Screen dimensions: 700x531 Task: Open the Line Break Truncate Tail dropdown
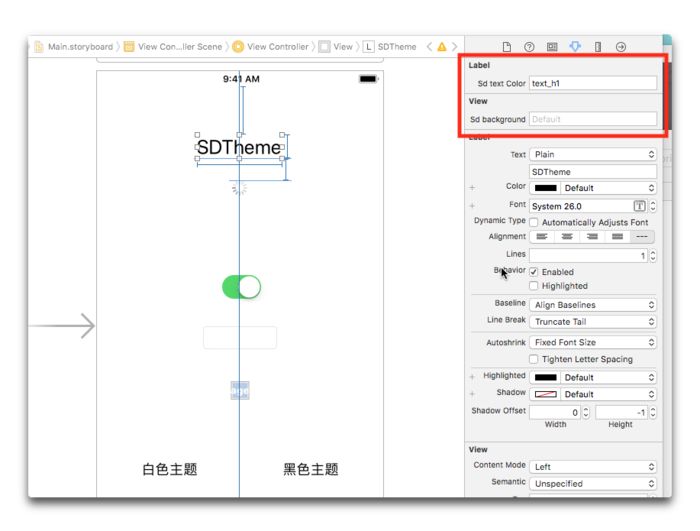[x=593, y=322]
